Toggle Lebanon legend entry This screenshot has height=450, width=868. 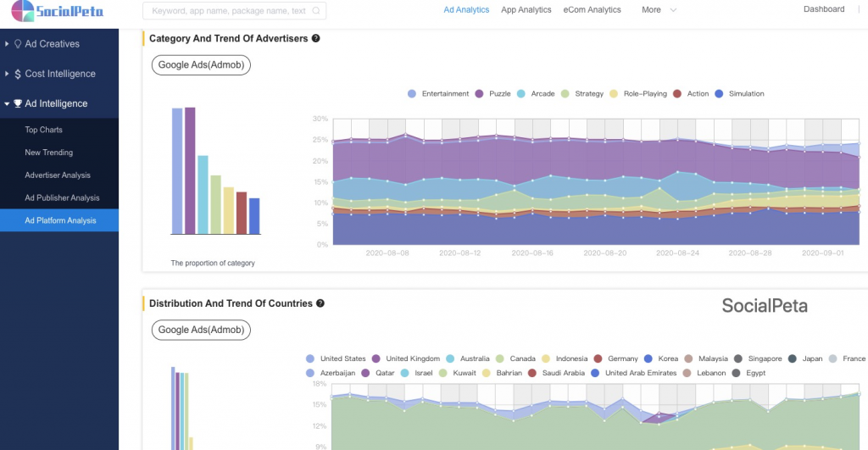pos(704,373)
